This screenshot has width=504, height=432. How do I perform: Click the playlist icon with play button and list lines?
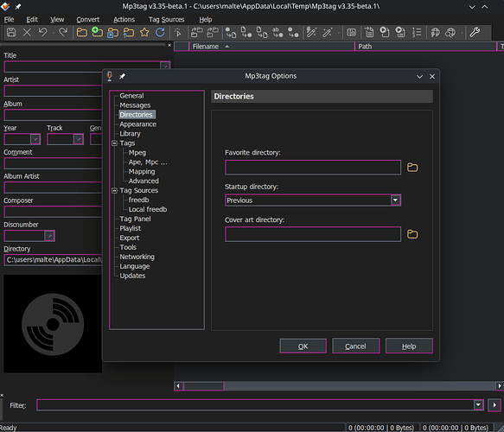pos(400,33)
